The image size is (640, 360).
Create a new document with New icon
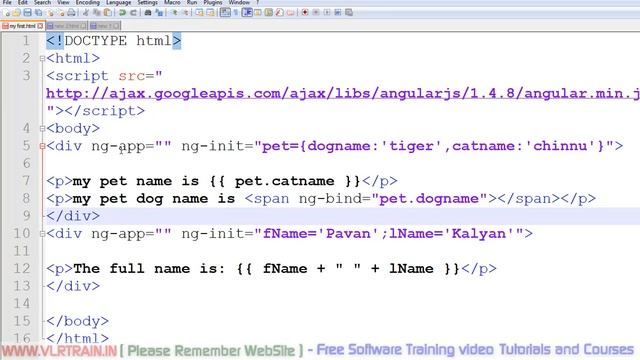point(7,13)
